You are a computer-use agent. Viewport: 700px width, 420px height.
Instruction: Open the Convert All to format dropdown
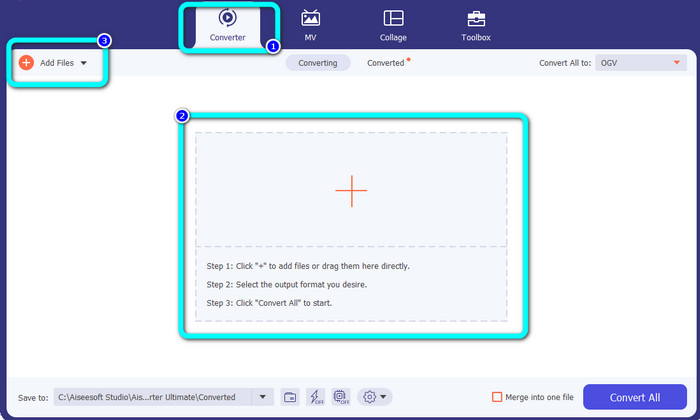click(642, 63)
